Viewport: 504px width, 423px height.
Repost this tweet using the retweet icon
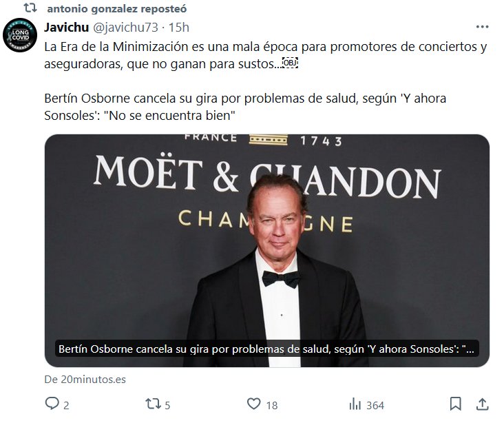pyautogui.click(x=153, y=404)
